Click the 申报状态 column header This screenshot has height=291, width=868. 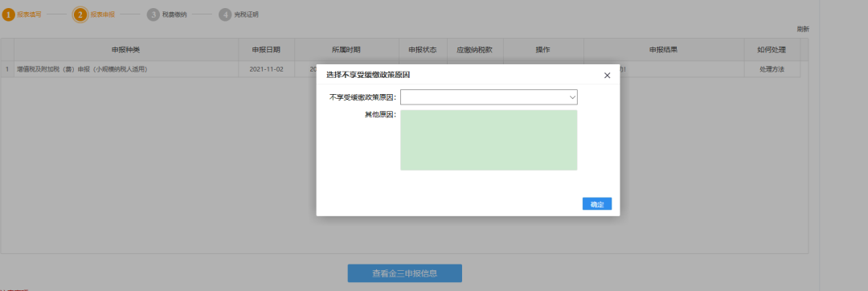coord(423,50)
